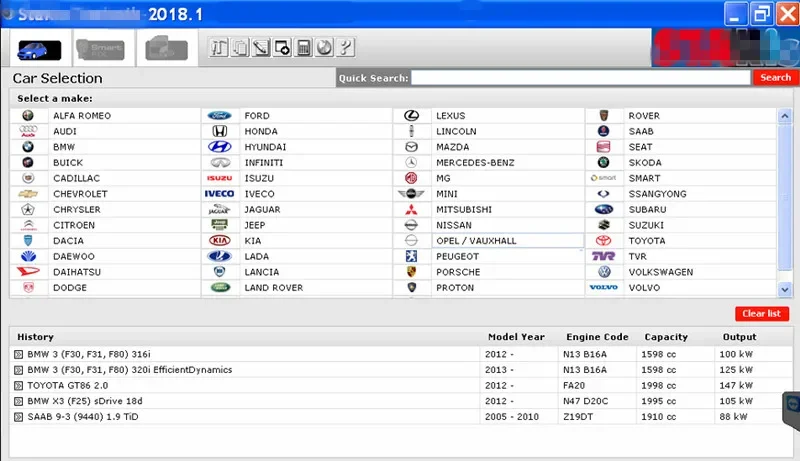The height and width of the screenshot is (461, 800).
Task: Click the calculator toolbar icon
Action: pos(304,47)
